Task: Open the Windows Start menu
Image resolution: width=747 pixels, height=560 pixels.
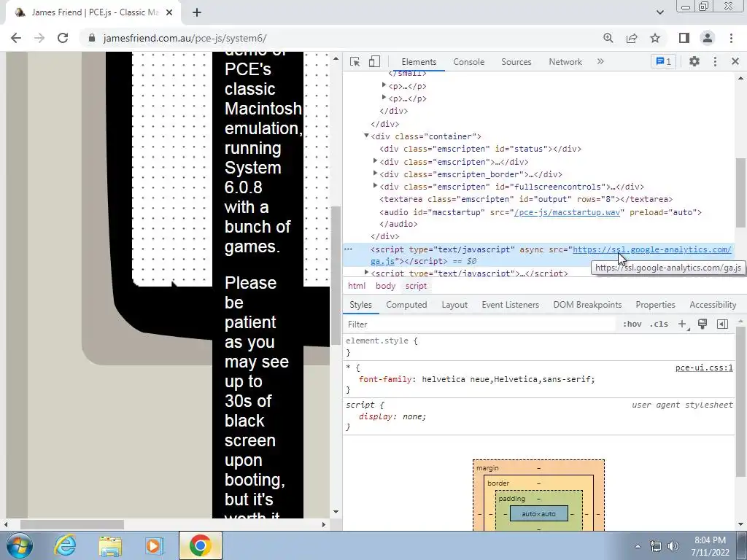Action: coord(19,545)
